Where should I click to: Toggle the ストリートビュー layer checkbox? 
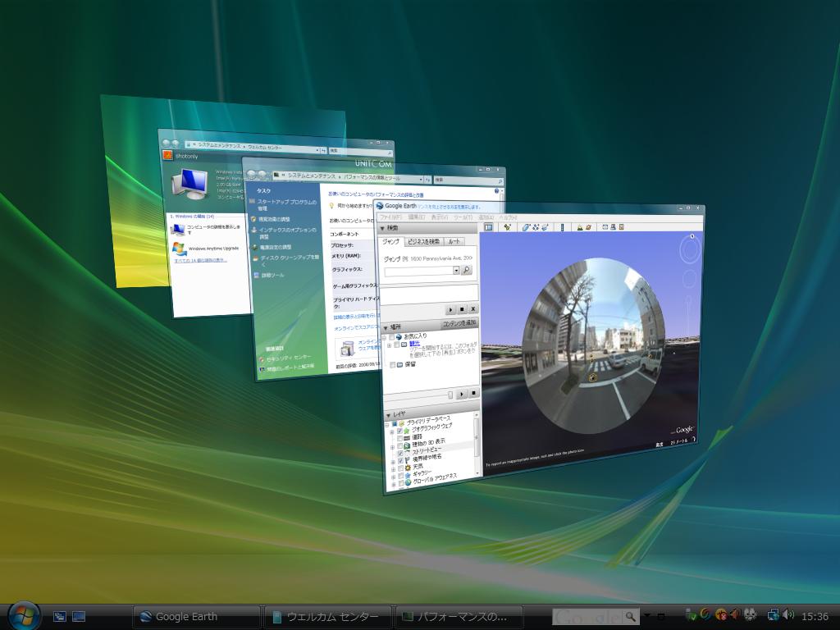click(x=400, y=454)
